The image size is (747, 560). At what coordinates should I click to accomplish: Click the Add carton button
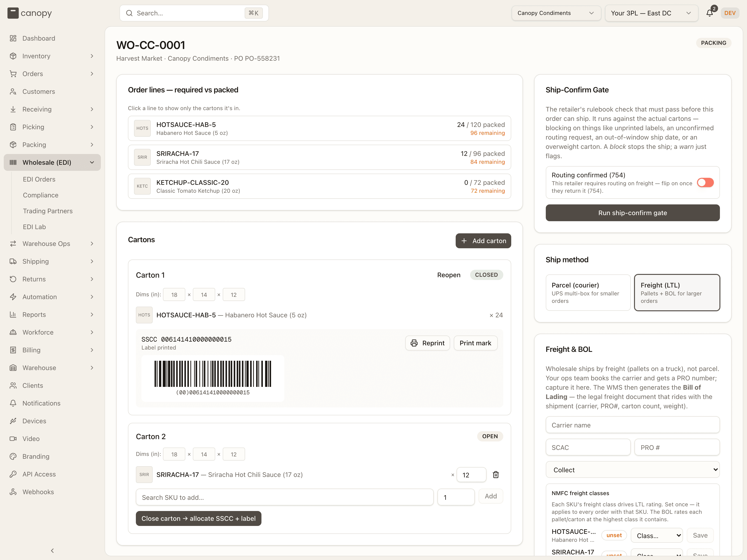[483, 241]
